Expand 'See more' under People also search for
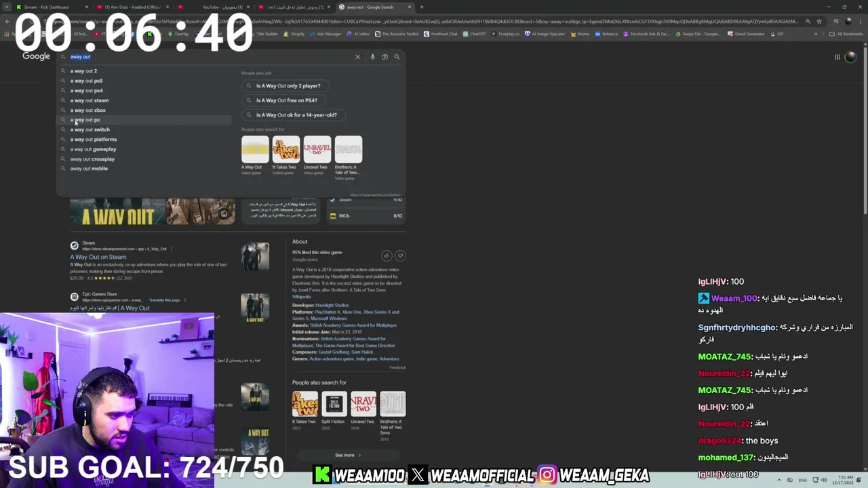Image resolution: width=868 pixels, height=488 pixels. (347, 455)
